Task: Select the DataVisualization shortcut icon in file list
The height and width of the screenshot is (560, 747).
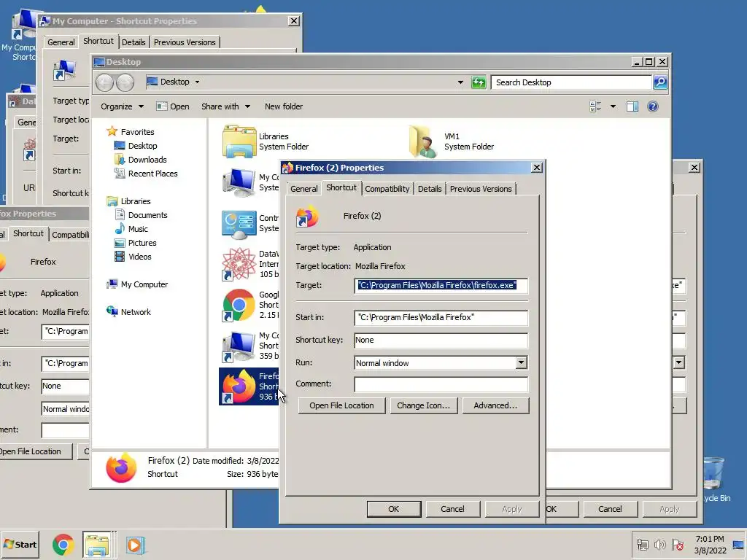Action: [x=239, y=264]
